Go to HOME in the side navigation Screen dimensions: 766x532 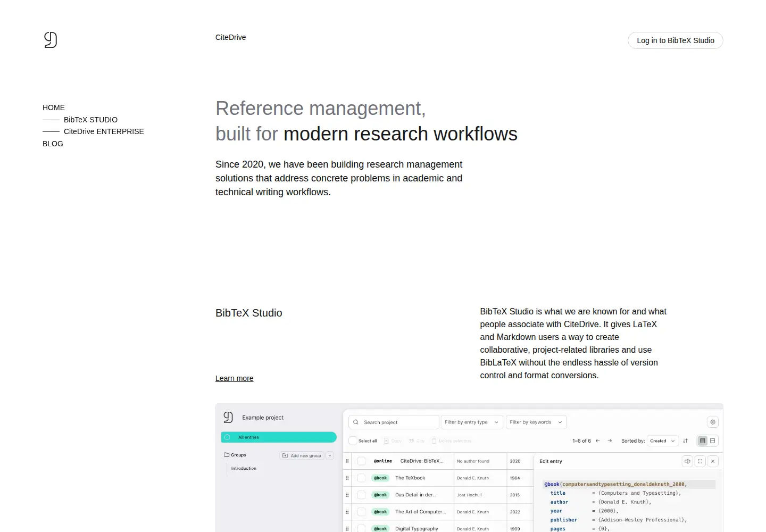click(54, 107)
